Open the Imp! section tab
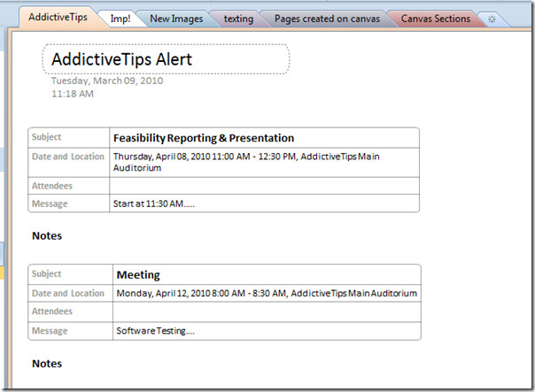The height and width of the screenshot is (392, 535). point(120,19)
